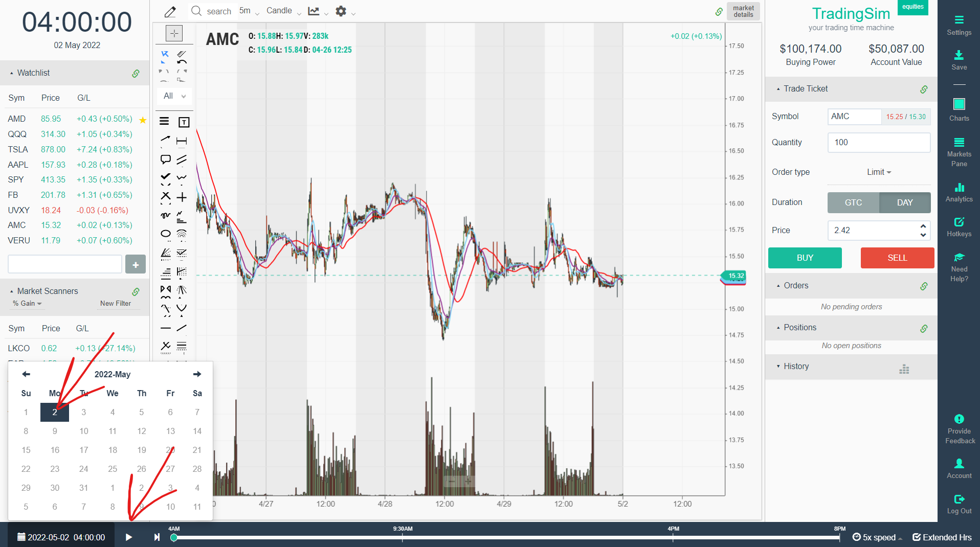The width and height of the screenshot is (980, 547).
Task: Collapse the Watchlist section
Action: tap(11, 73)
